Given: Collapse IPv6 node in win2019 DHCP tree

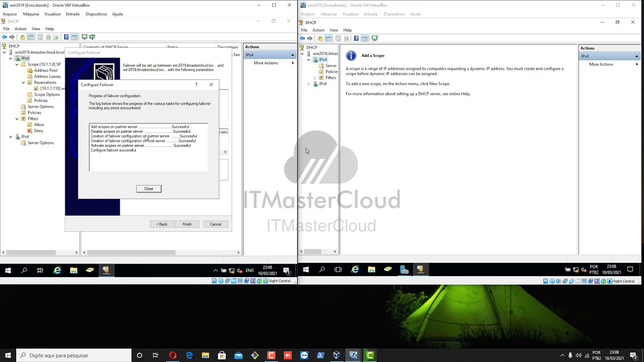Looking at the screenshot, I should (x=11, y=137).
